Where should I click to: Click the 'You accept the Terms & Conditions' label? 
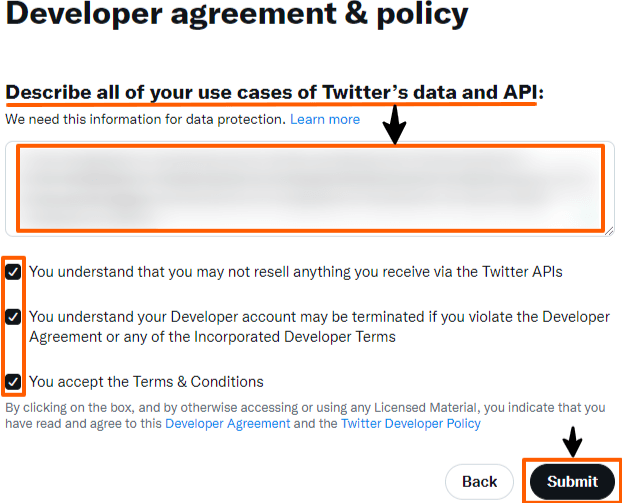click(x=146, y=382)
